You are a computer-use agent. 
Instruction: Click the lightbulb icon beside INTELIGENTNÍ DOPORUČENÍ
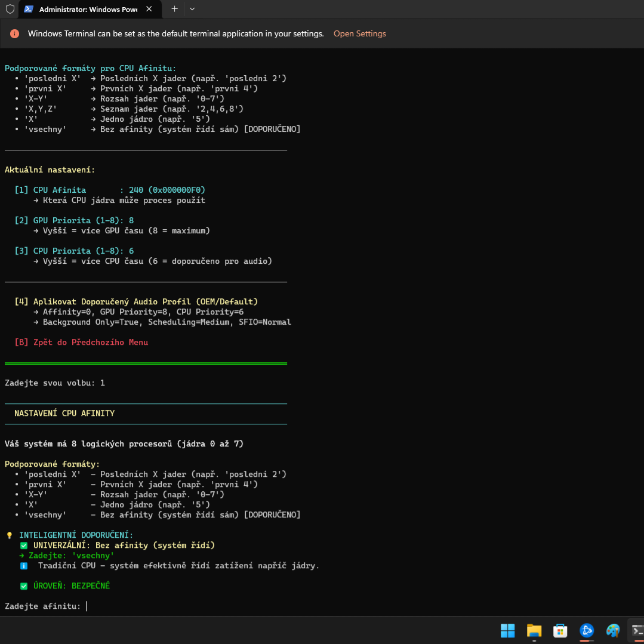(x=9, y=535)
